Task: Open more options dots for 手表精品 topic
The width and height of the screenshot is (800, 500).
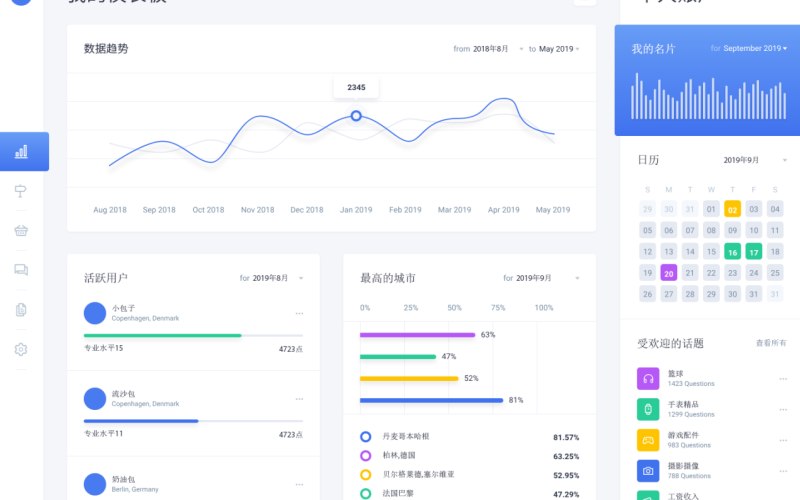Action: click(783, 410)
